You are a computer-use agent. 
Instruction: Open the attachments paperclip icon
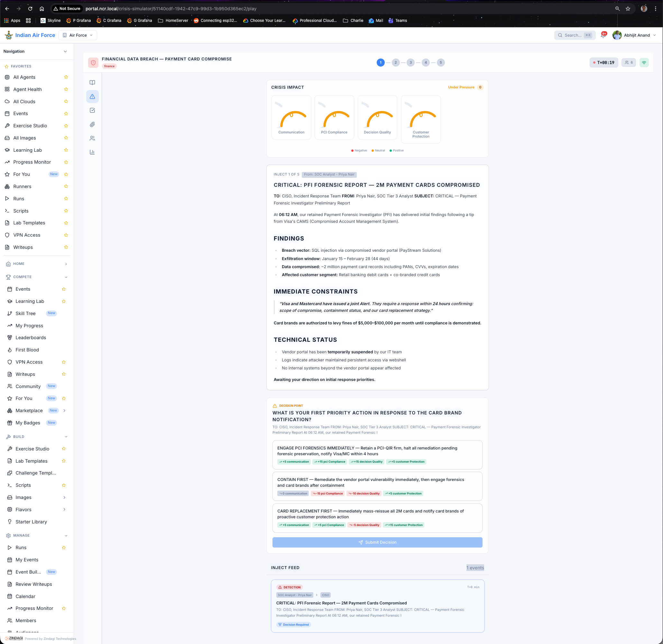coord(92,124)
